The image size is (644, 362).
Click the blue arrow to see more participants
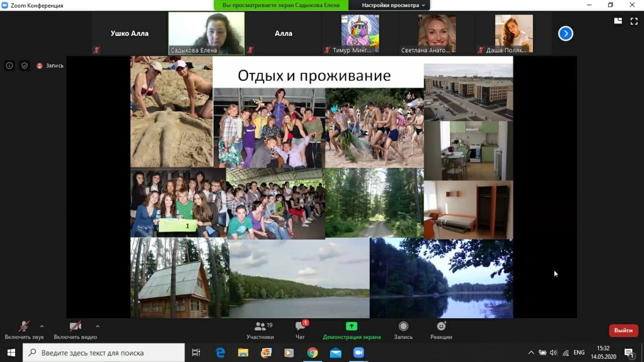click(566, 33)
